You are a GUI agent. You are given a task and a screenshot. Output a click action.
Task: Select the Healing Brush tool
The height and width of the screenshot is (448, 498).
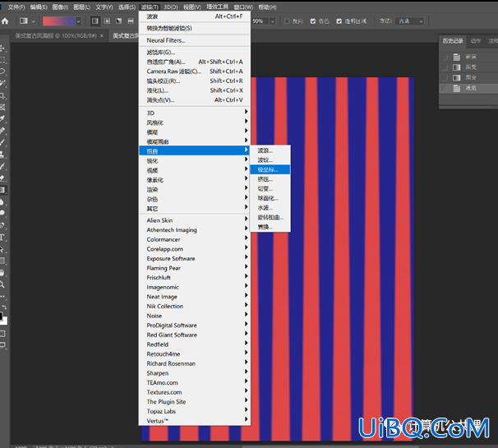[x=2, y=130]
